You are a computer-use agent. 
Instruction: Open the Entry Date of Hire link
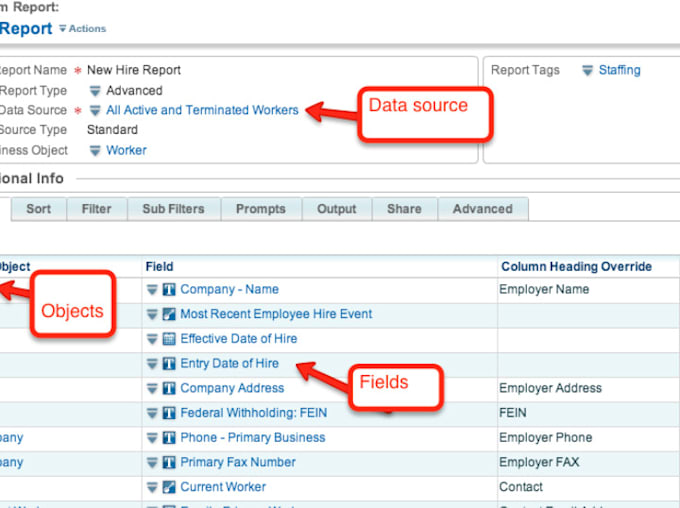click(229, 364)
